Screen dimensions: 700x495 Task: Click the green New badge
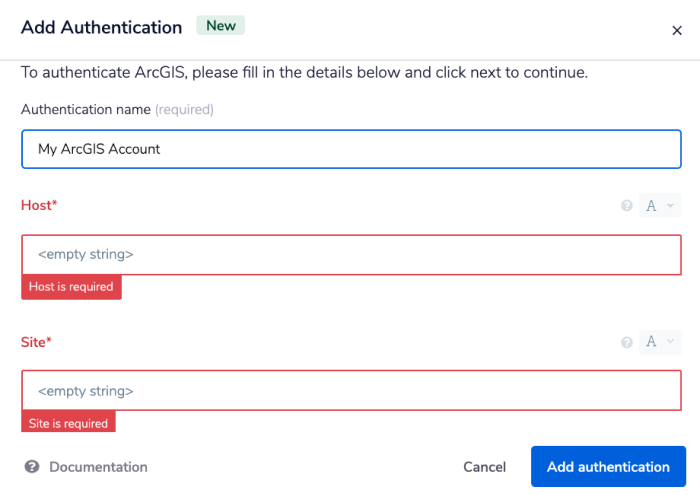coord(221,26)
